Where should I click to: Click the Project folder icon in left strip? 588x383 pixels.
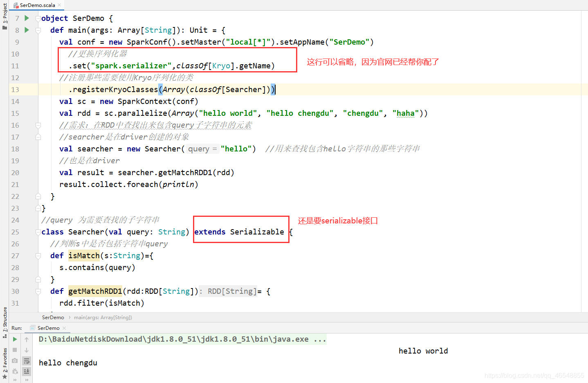click(5, 27)
